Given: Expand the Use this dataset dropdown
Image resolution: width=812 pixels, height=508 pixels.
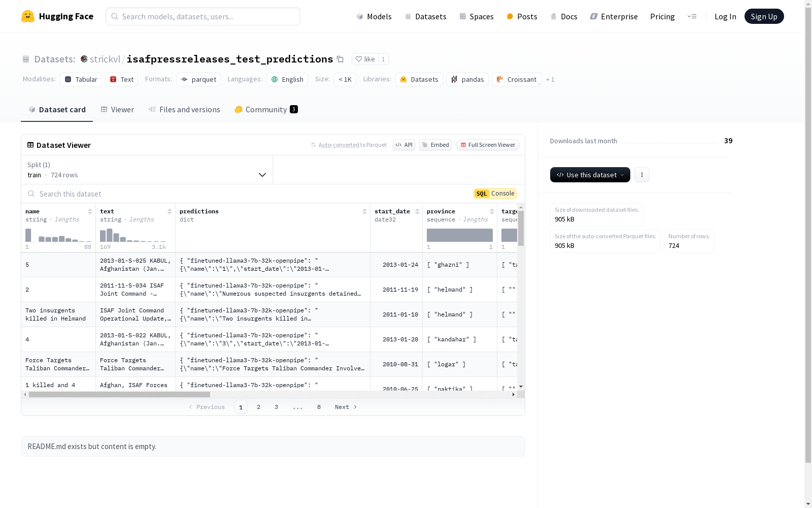Looking at the screenshot, I should pyautogui.click(x=590, y=175).
